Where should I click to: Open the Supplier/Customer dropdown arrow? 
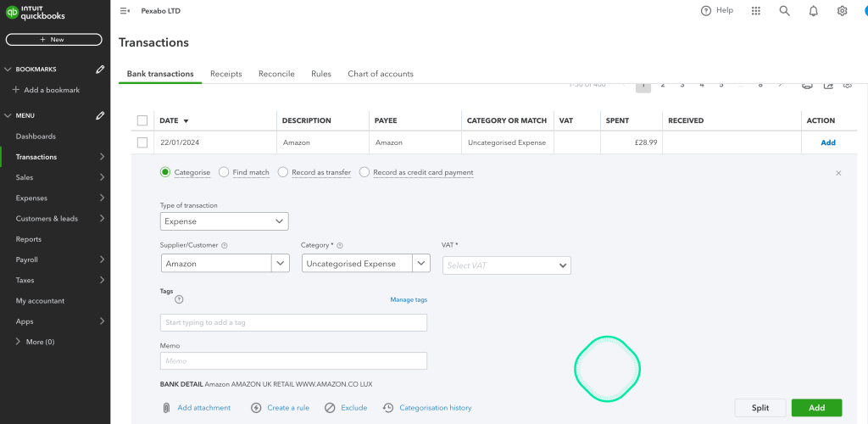280,264
